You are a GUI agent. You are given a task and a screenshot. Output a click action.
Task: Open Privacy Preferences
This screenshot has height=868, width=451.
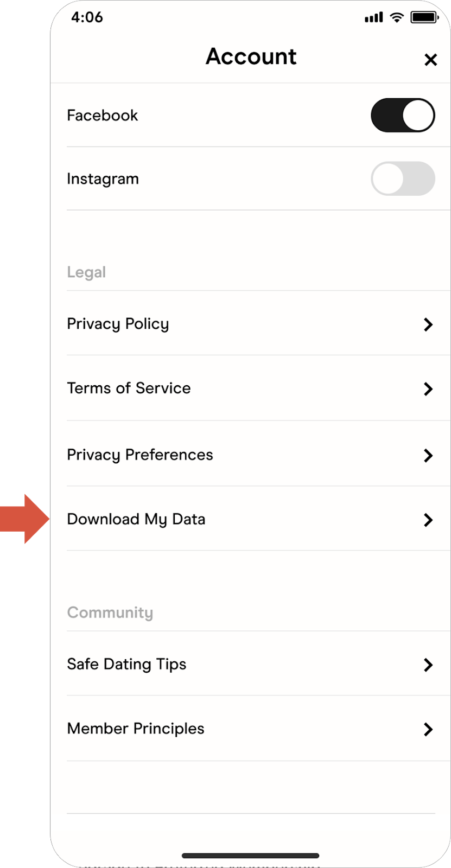point(139,455)
